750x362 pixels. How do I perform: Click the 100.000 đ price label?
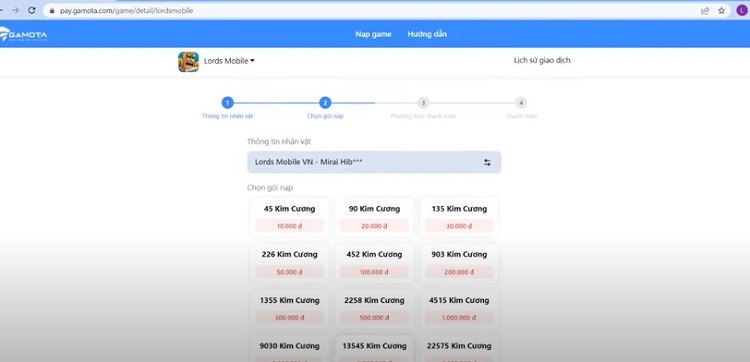point(374,272)
